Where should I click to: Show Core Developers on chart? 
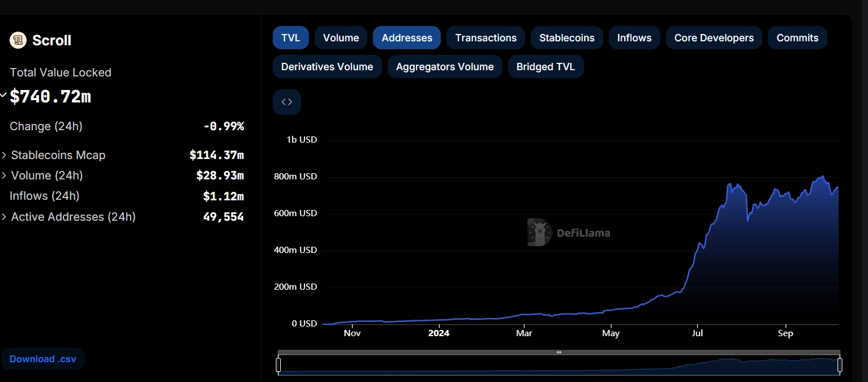coord(714,38)
